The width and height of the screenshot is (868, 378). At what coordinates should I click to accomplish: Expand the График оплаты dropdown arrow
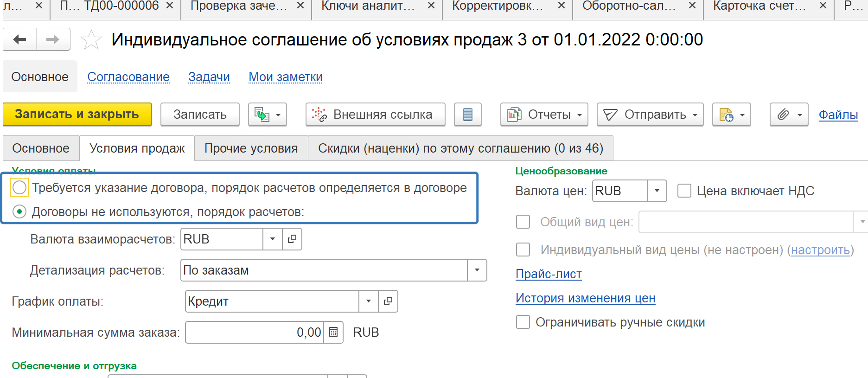369,301
